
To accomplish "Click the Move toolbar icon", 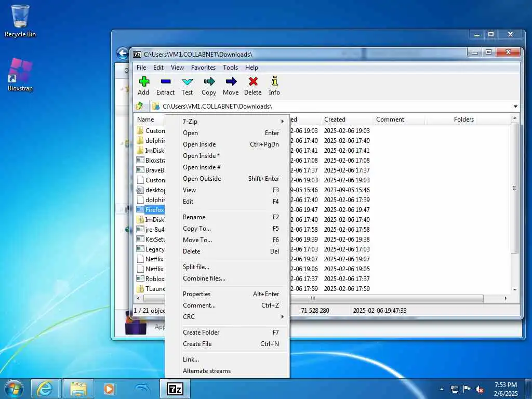I will (231, 86).
